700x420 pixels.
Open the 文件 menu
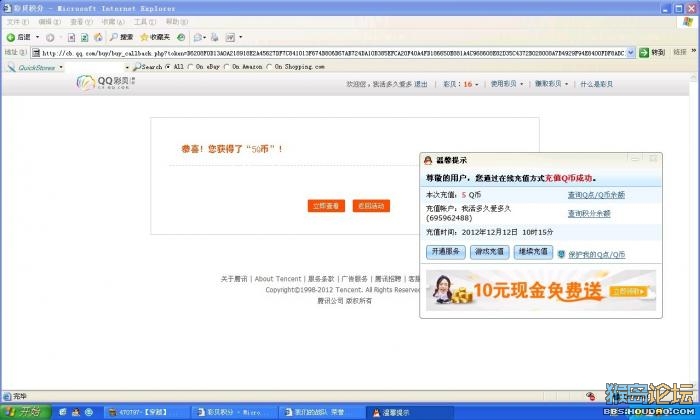coord(17,21)
